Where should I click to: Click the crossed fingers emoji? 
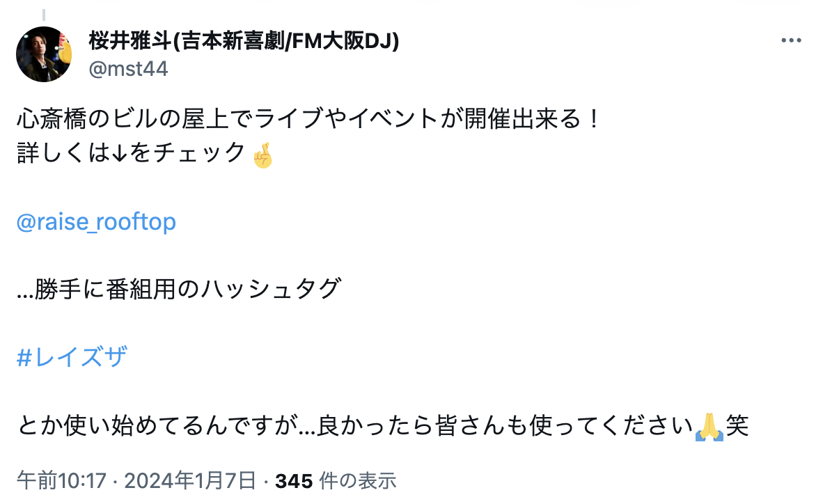(262, 154)
